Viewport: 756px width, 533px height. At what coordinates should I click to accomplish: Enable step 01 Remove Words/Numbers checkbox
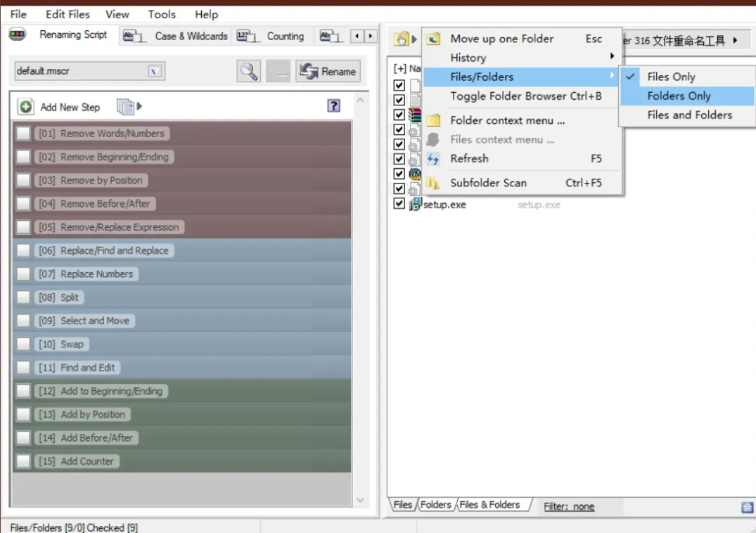23,134
